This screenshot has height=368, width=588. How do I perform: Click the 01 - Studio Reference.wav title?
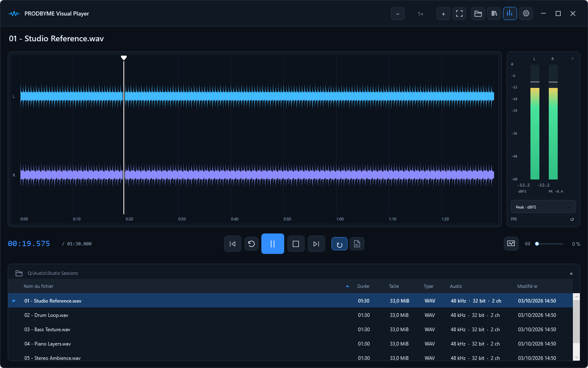(56, 38)
